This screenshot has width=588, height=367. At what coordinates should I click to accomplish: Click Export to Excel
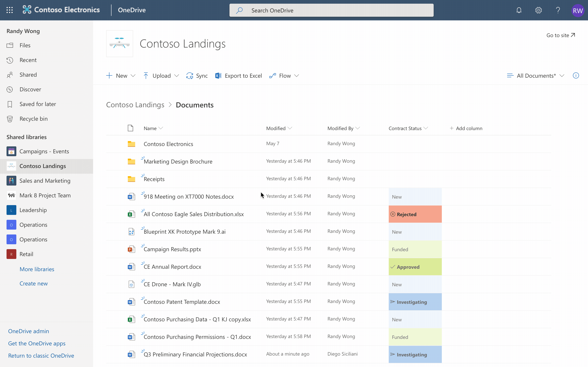[x=239, y=76]
